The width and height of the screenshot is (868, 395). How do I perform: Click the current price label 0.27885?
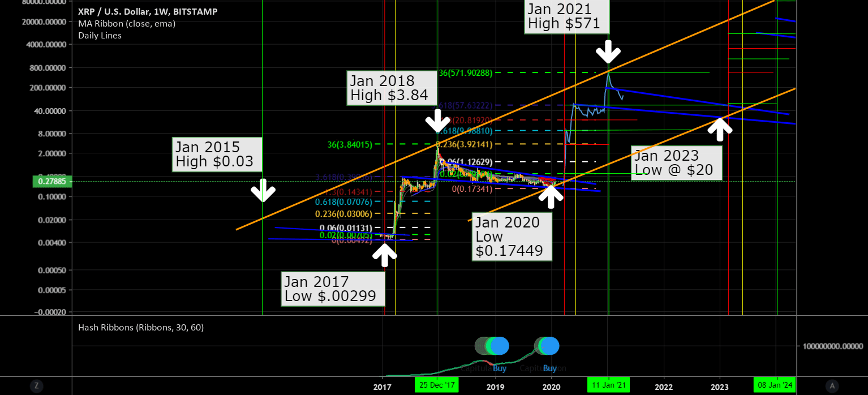coord(51,182)
